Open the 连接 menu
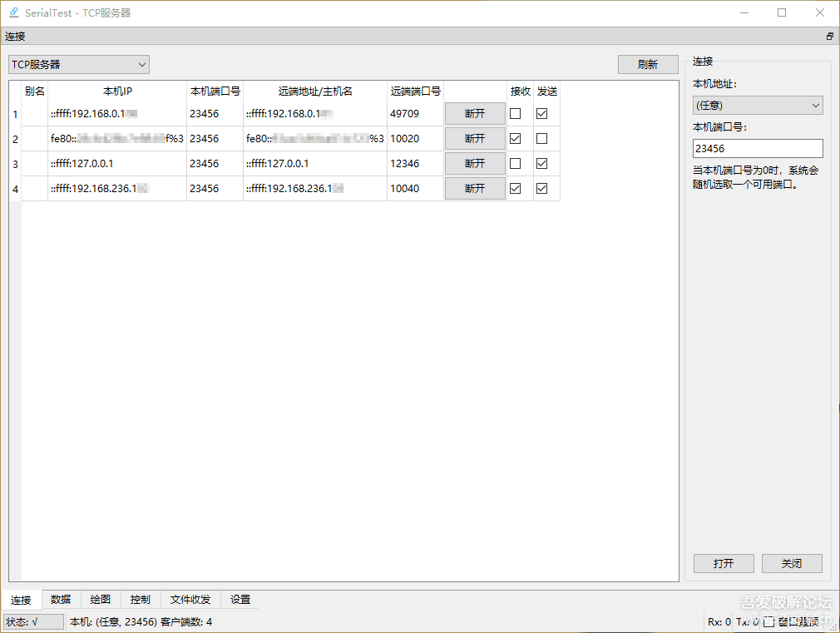Screen dimensions: 840x633 13,36
